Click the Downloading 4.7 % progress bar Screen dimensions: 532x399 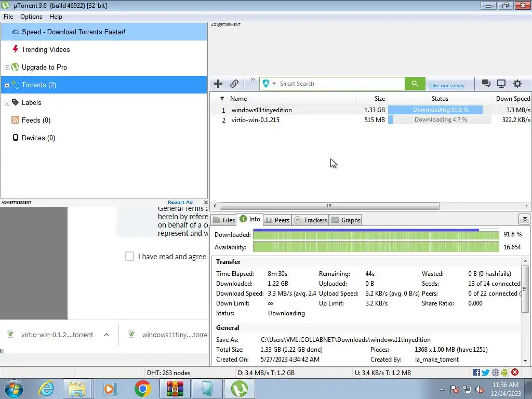pyautogui.click(x=440, y=120)
